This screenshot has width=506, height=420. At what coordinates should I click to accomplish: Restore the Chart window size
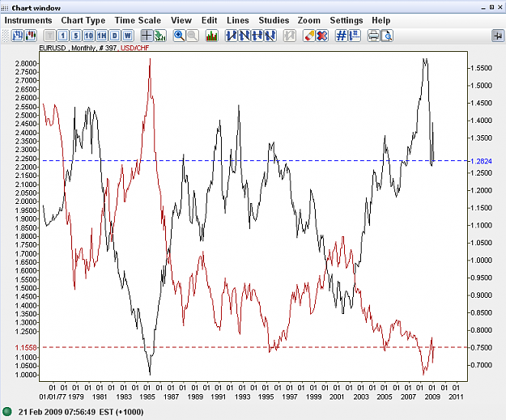coord(491,7)
